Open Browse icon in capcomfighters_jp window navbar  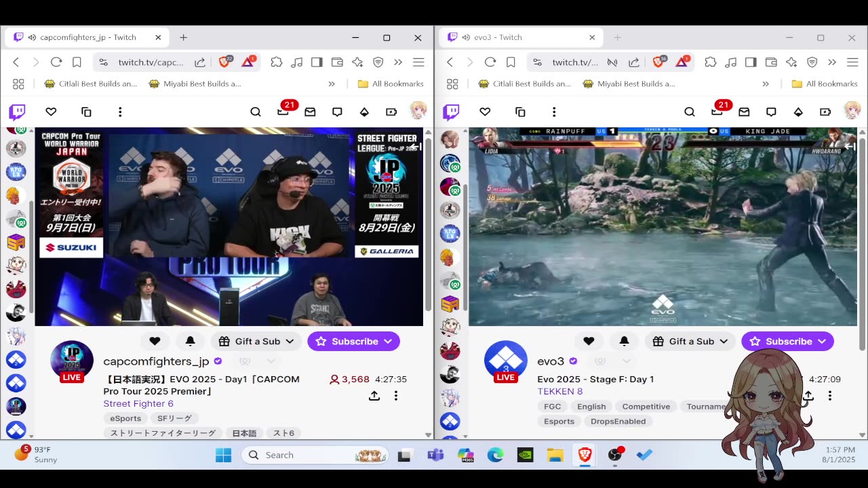tap(86, 112)
